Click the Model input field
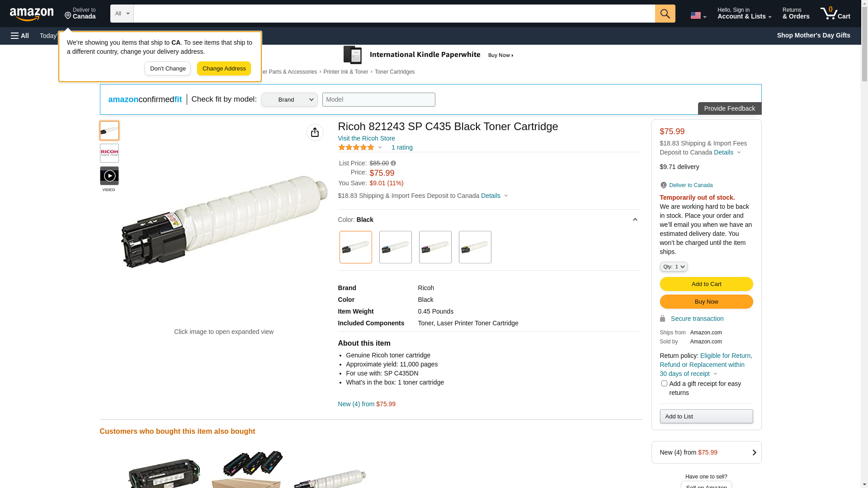This screenshot has height=488, width=868. click(x=378, y=100)
